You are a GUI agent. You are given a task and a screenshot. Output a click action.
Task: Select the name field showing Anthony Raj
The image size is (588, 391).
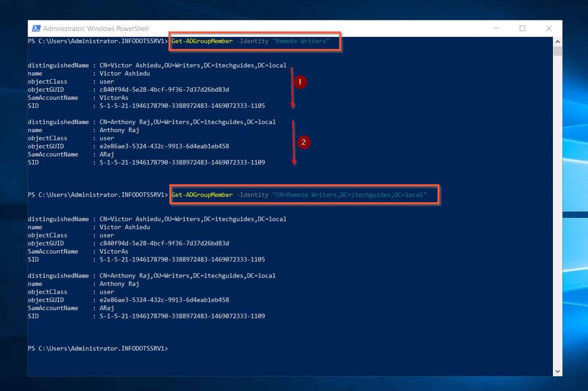(x=119, y=130)
